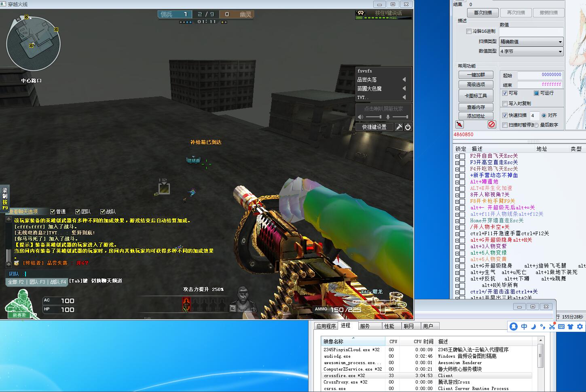Click the shirt skin icon in IME toolbar
Viewport: 586px width, 392px height.
coord(571,327)
